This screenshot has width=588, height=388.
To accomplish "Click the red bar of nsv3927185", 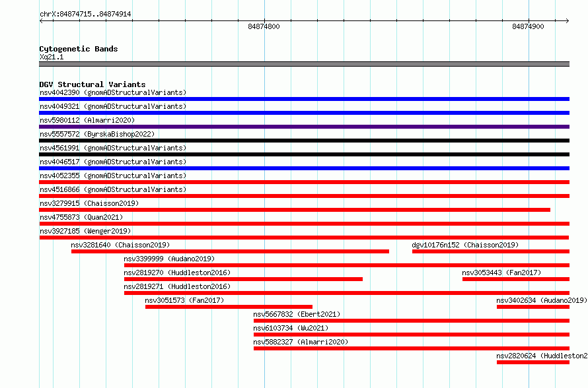I will (x=304, y=238).
